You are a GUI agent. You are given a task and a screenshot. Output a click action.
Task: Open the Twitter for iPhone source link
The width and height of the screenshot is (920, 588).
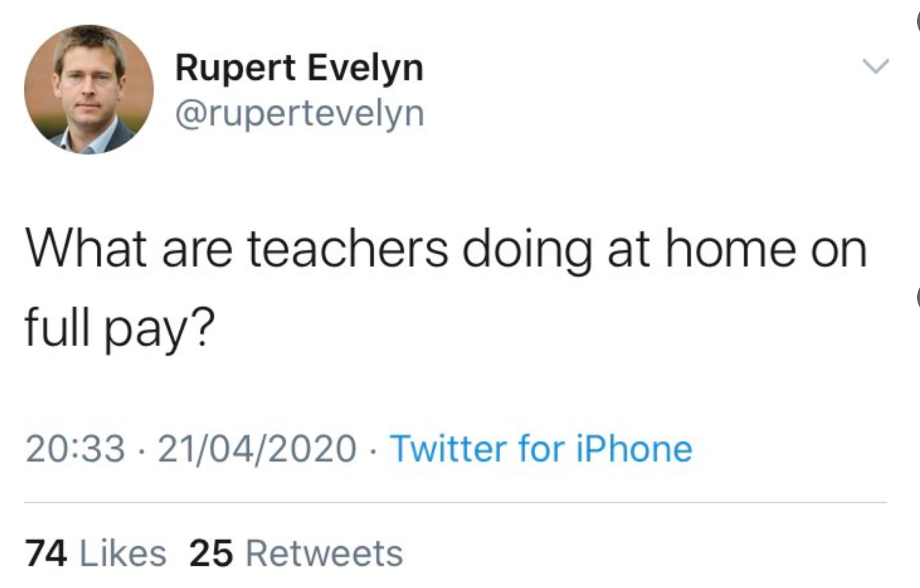pyautogui.click(x=541, y=449)
